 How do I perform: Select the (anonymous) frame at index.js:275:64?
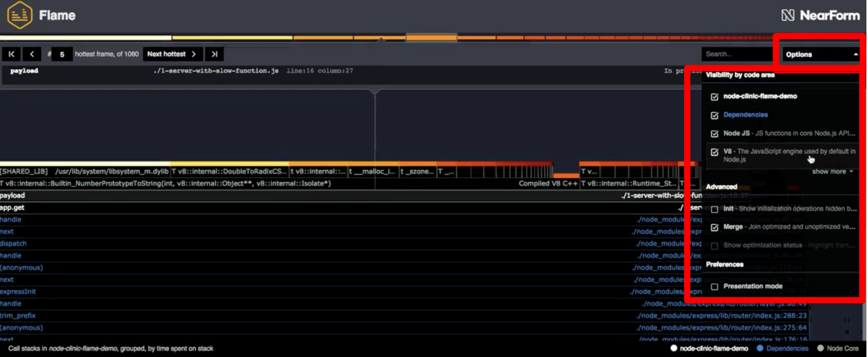click(403, 328)
